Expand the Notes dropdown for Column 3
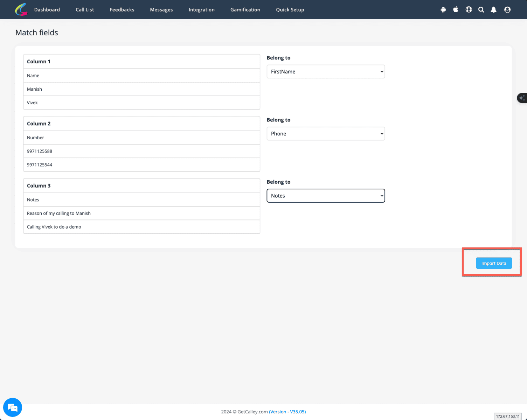The image size is (527, 420). click(326, 196)
